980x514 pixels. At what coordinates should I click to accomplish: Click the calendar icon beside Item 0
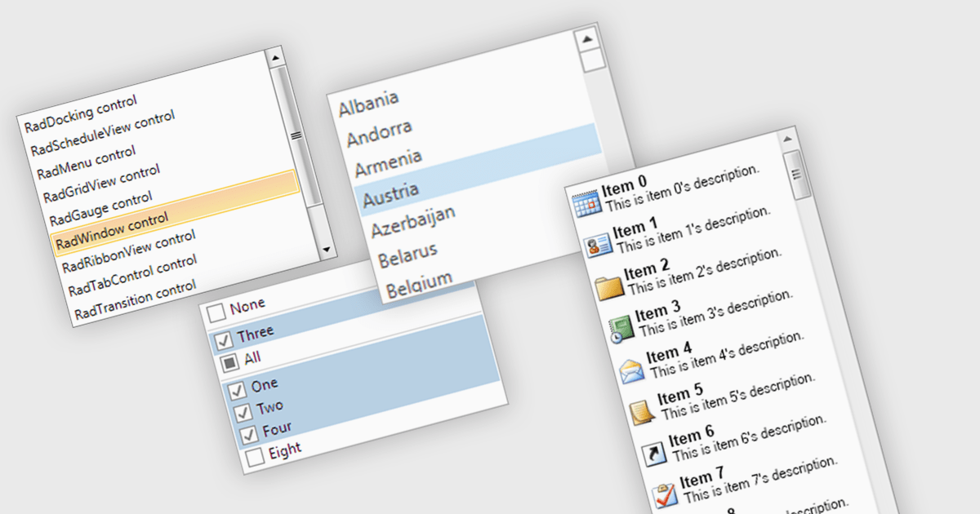point(587,203)
